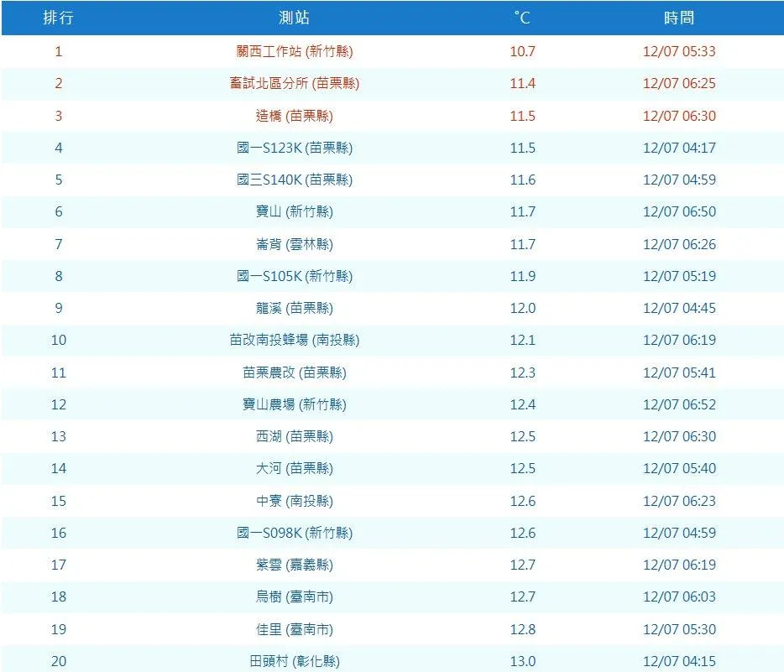Select temperature value 12.4
Image resolution: width=784 pixels, height=672 pixels.
click(x=522, y=404)
